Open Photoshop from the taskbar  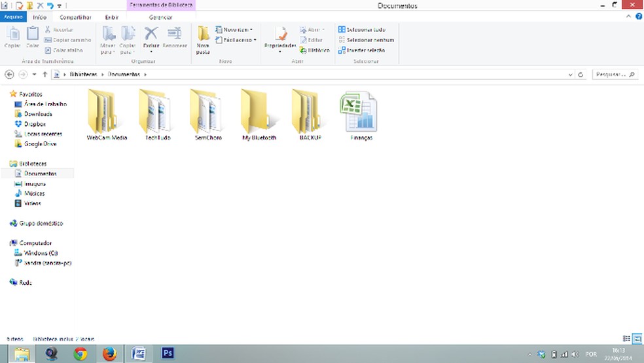pyautogui.click(x=168, y=354)
